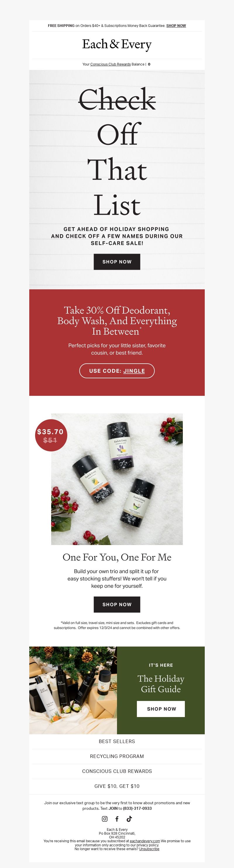234x868 pixels.
Task: Click the holiday gift guide product photo
Action: tap(73, 690)
